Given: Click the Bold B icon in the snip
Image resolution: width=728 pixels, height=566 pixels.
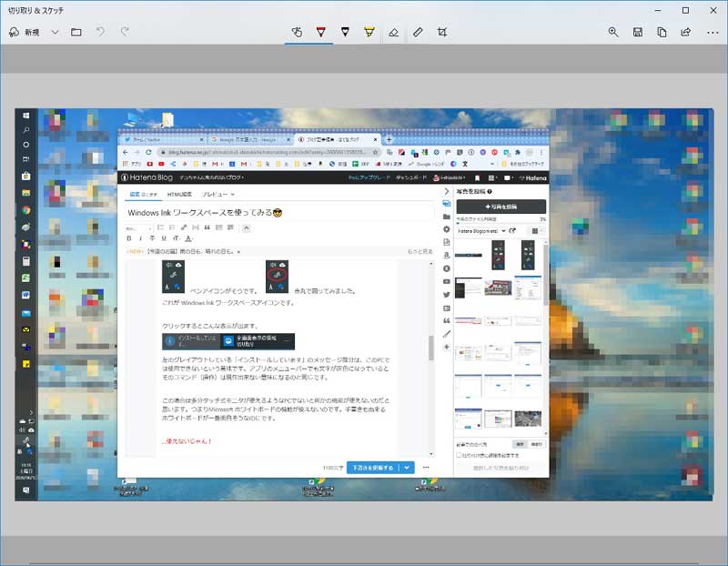Looking at the screenshot, I should [x=129, y=238].
